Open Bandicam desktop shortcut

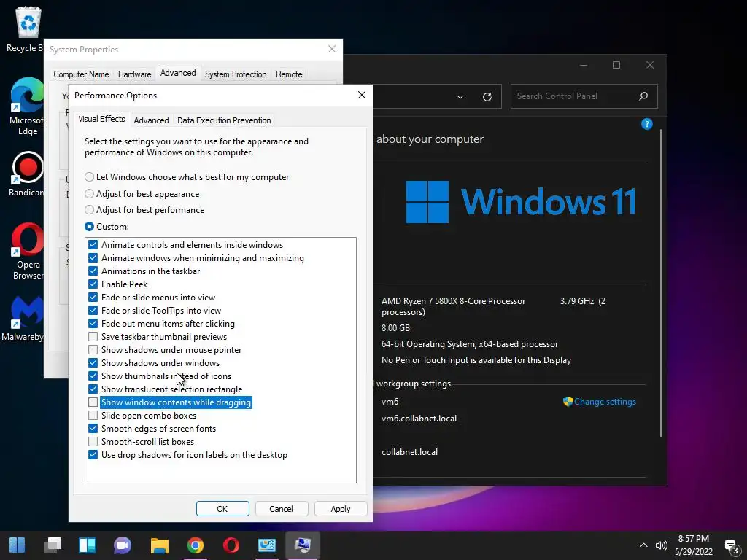pyautogui.click(x=26, y=174)
